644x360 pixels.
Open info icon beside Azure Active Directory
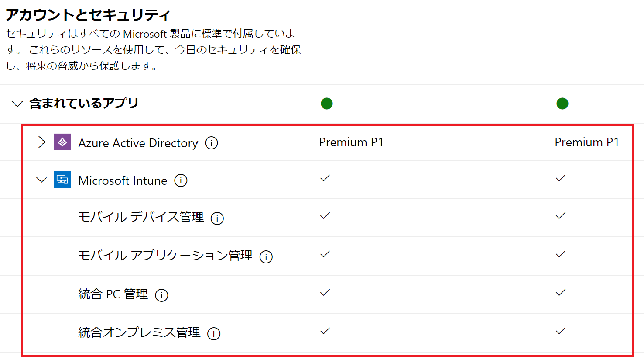(x=212, y=143)
